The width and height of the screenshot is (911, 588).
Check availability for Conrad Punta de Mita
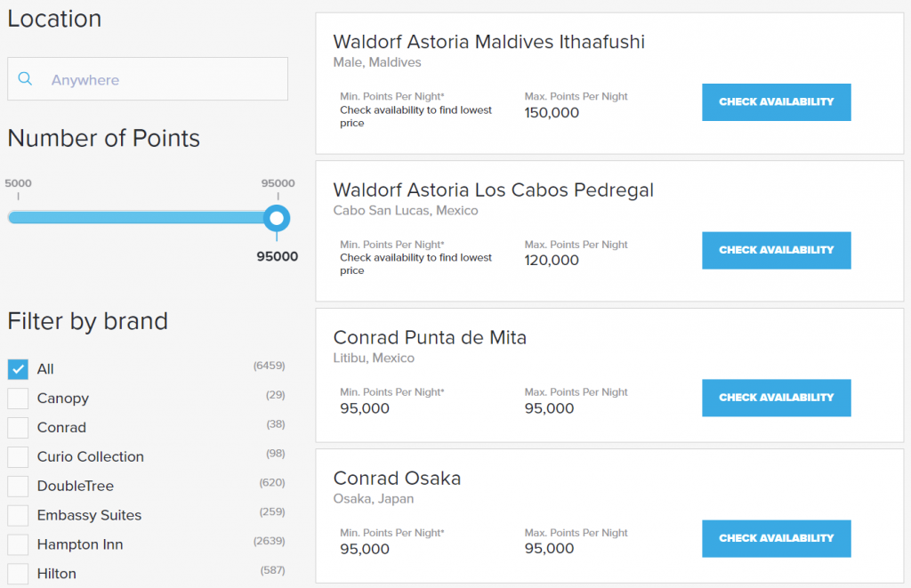click(776, 398)
